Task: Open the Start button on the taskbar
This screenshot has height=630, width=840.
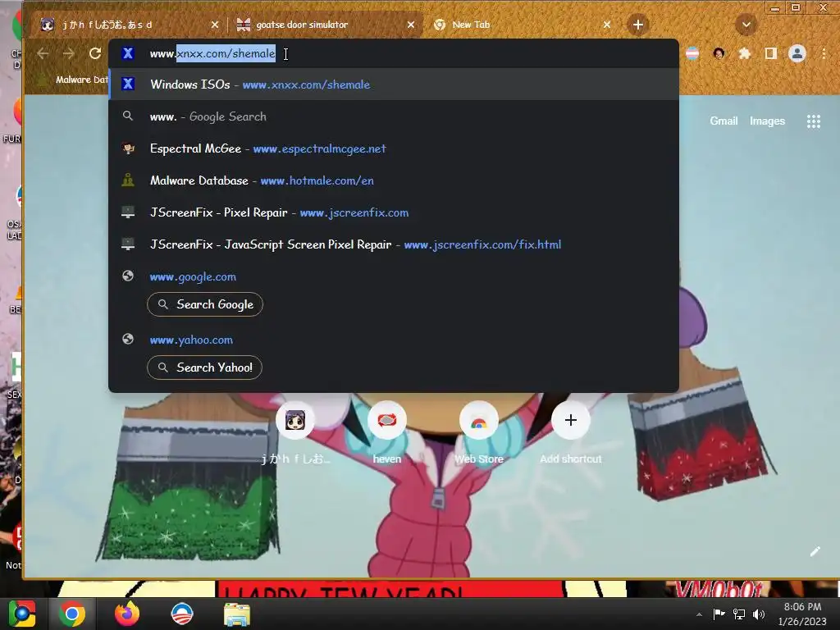Action: (21, 614)
